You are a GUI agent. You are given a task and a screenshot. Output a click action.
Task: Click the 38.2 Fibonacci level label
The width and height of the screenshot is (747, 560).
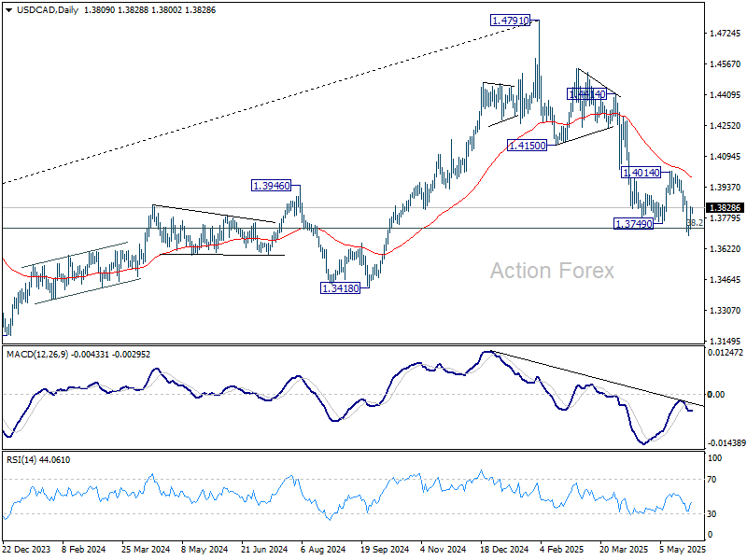pos(695,223)
